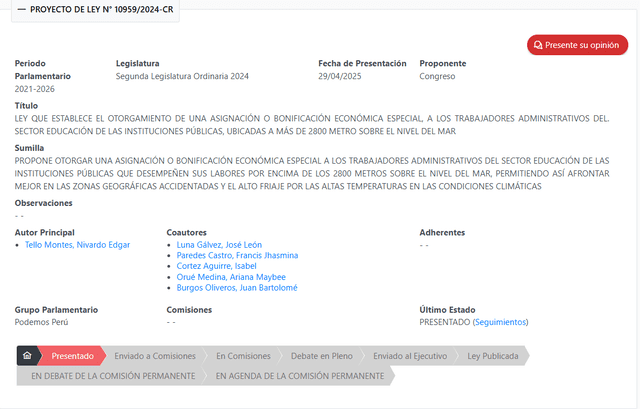
Task: Open coauthor Paredes Castro, Francis Jhasmina
Action: pos(236,255)
